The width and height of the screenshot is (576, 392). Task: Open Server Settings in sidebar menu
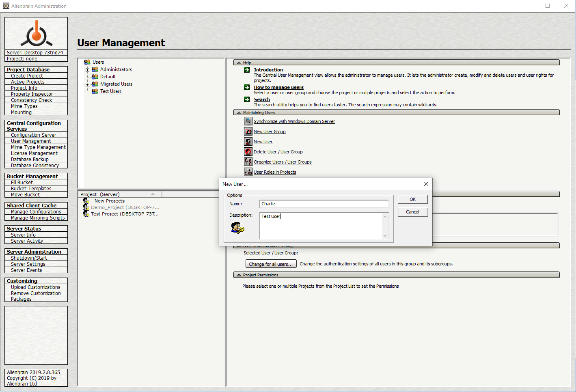[x=28, y=264]
